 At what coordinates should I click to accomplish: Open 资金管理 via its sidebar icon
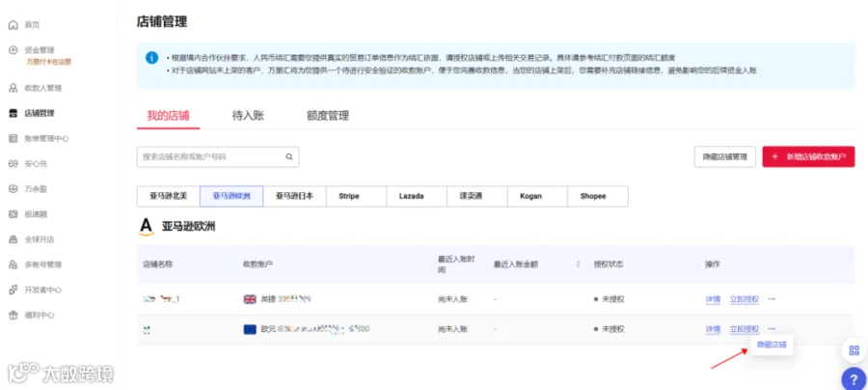14,50
